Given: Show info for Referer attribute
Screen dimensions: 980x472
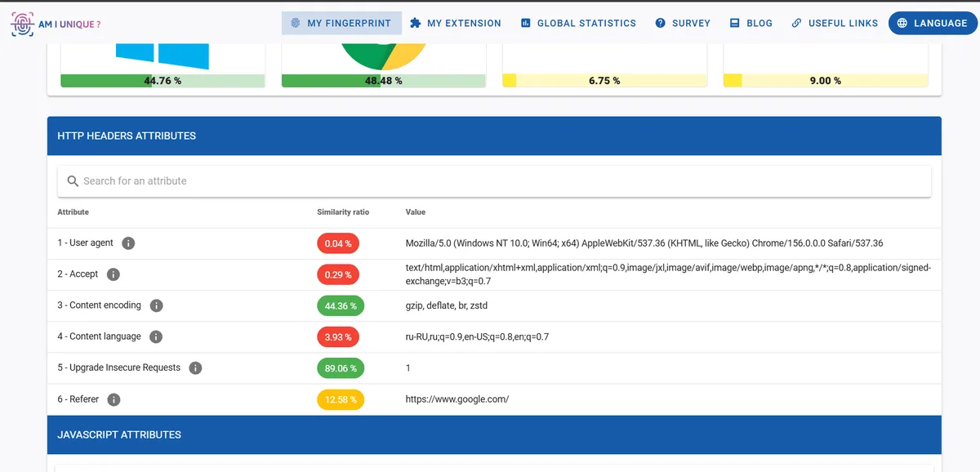Looking at the screenshot, I should pos(114,399).
